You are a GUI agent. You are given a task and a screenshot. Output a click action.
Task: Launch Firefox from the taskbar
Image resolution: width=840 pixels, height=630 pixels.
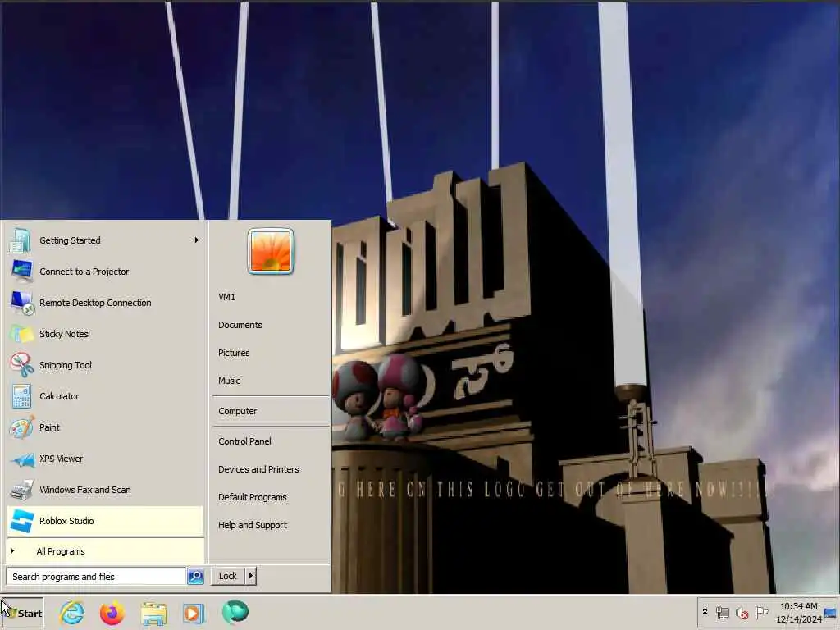coord(112,613)
